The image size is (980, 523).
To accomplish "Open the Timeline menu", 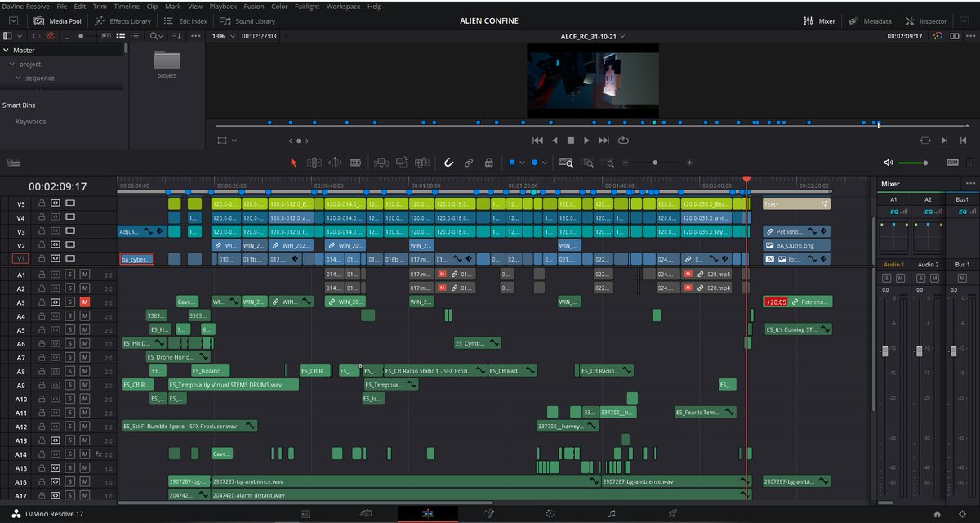I will click(x=125, y=6).
